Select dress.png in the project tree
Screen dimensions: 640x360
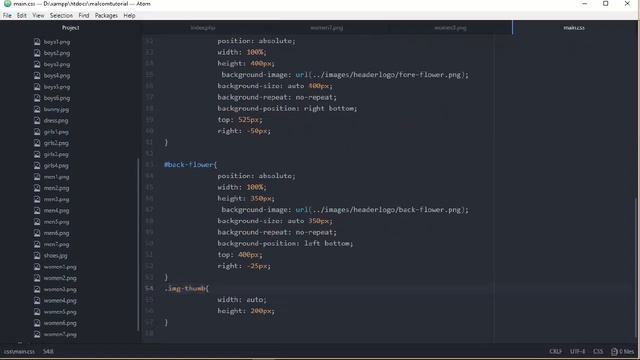point(56,120)
